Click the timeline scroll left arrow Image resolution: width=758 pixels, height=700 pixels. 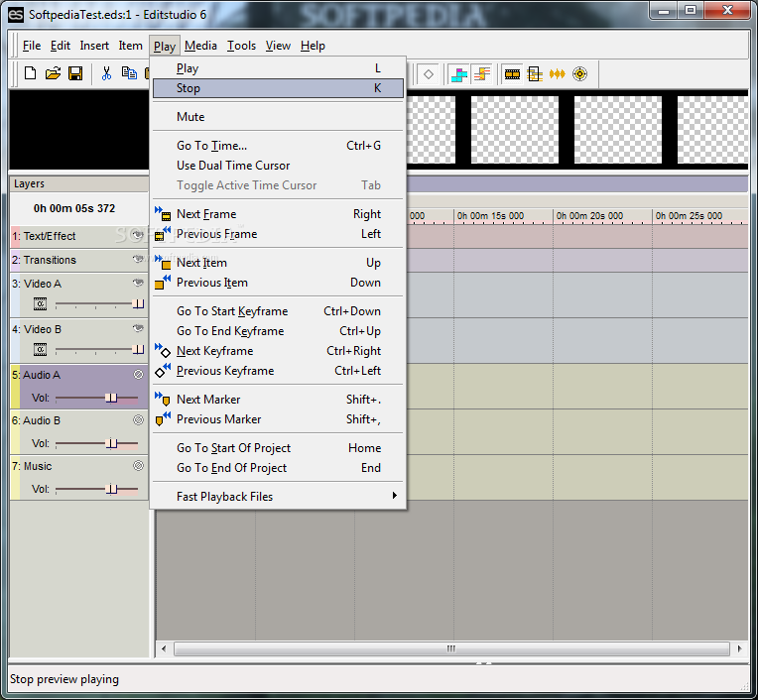(164, 648)
